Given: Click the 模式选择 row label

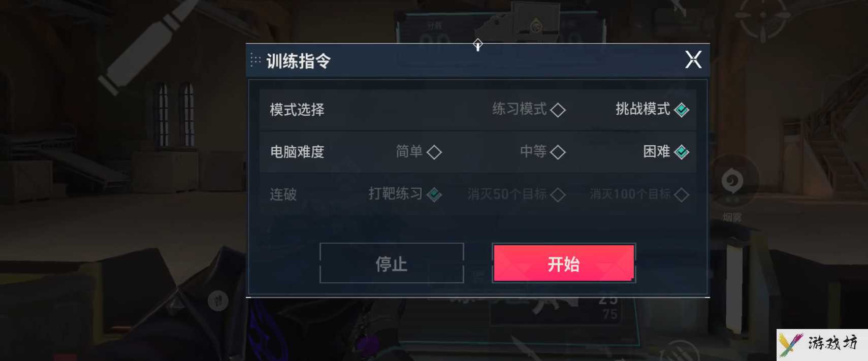Looking at the screenshot, I should point(297,110).
